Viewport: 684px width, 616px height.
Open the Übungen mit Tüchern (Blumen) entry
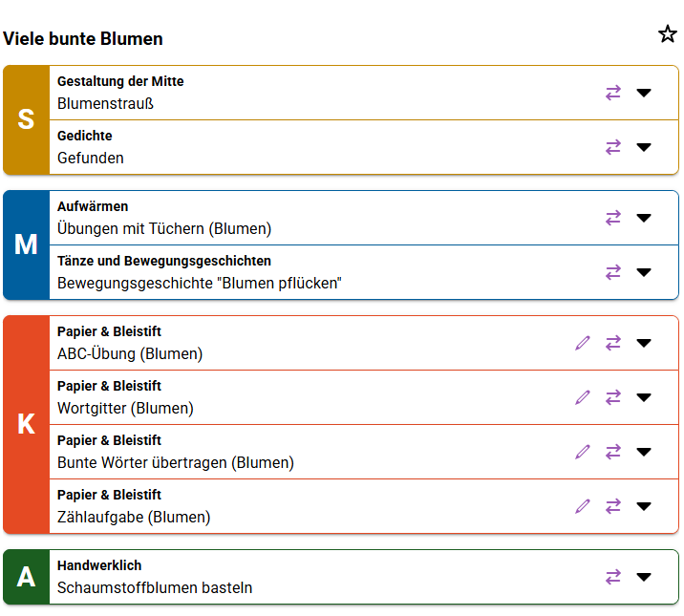(x=164, y=229)
